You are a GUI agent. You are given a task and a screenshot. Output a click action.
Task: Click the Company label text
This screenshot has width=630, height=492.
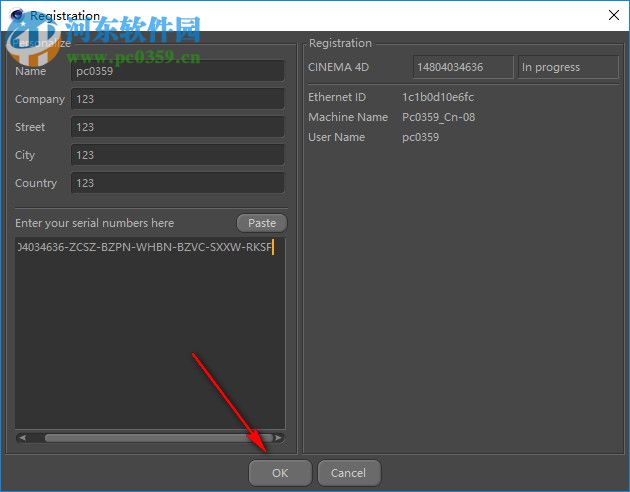(x=40, y=99)
